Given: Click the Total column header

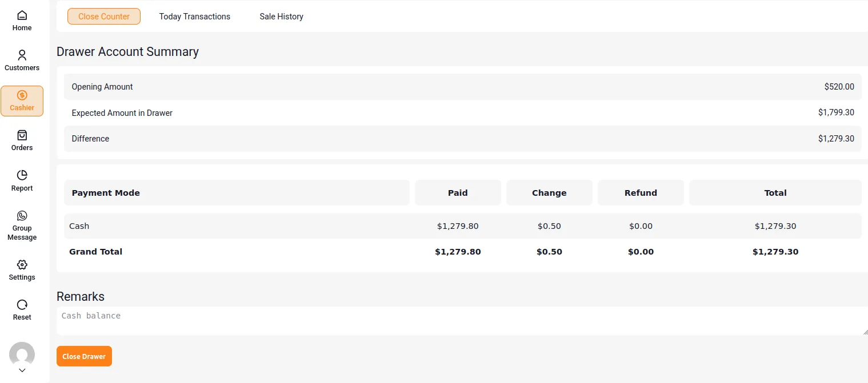Looking at the screenshot, I should click(775, 193).
